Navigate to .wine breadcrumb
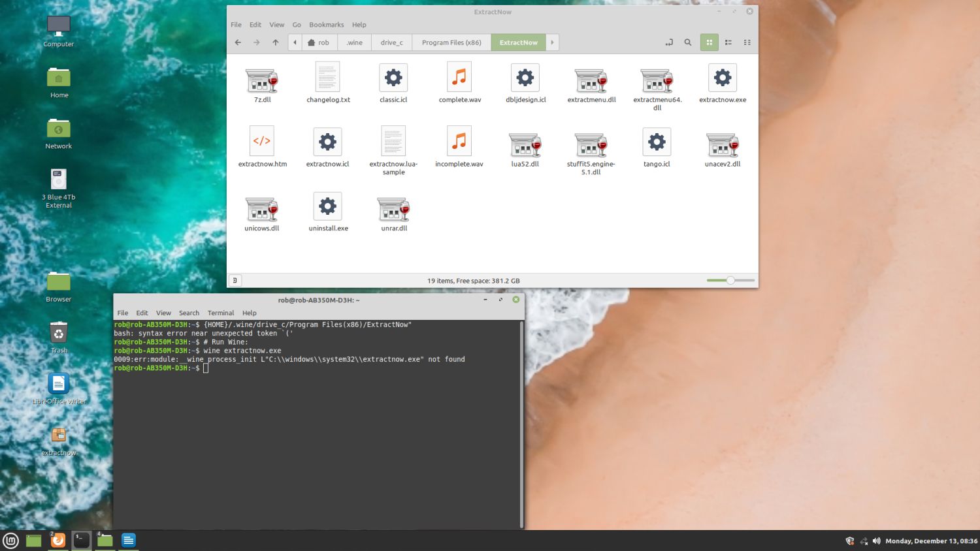The width and height of the screenshot is (980, 551). pos(355,42)
